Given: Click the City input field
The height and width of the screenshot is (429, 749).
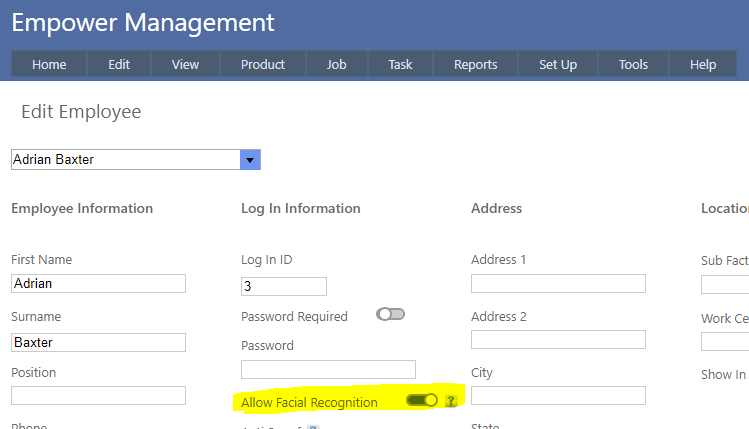Looking at the screenshot, I should (x=558, y=395).
